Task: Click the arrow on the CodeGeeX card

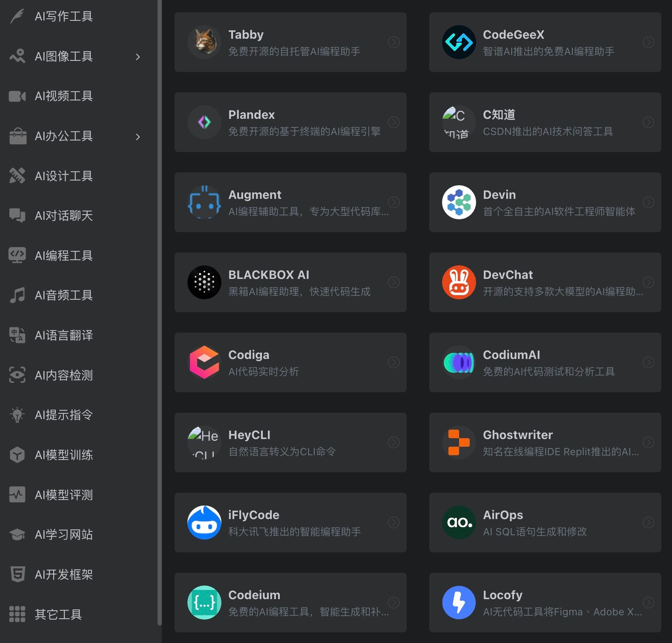Action: point(649,42)
